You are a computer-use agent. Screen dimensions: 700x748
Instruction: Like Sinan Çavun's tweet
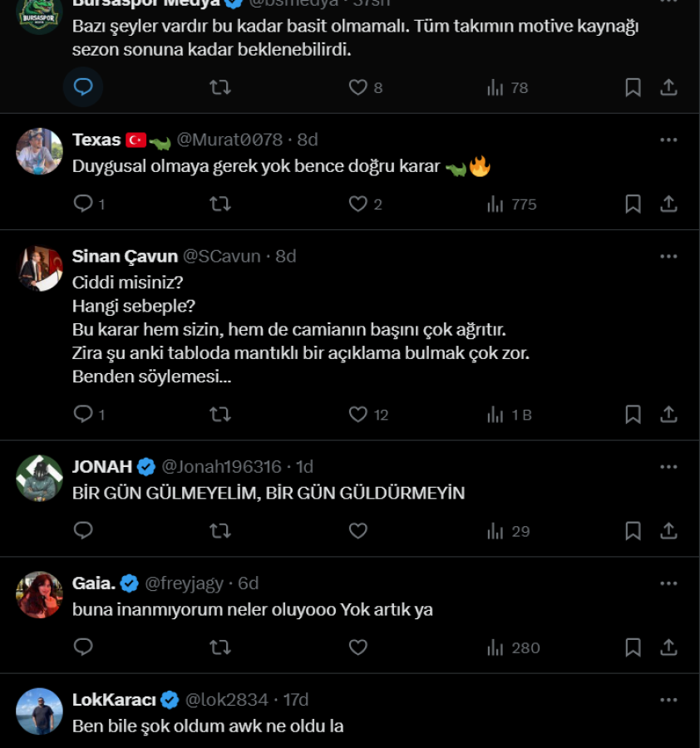click(358, 414)
